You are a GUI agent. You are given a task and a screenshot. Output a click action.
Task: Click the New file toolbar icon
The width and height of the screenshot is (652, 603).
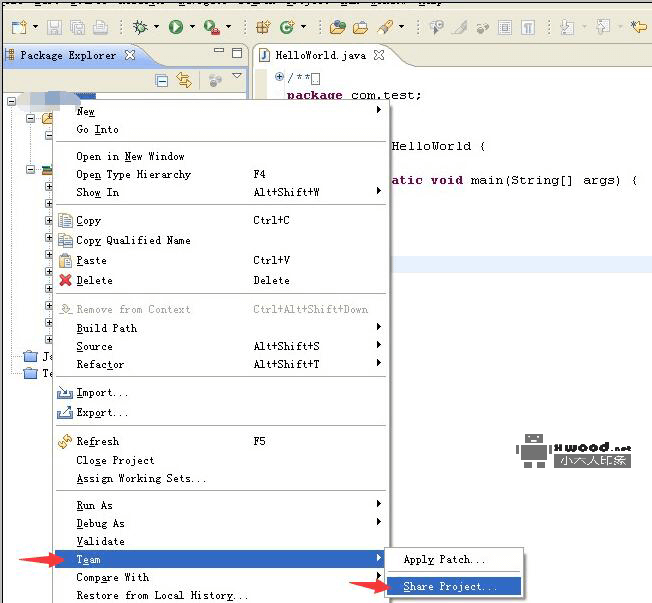coord(19,27)
